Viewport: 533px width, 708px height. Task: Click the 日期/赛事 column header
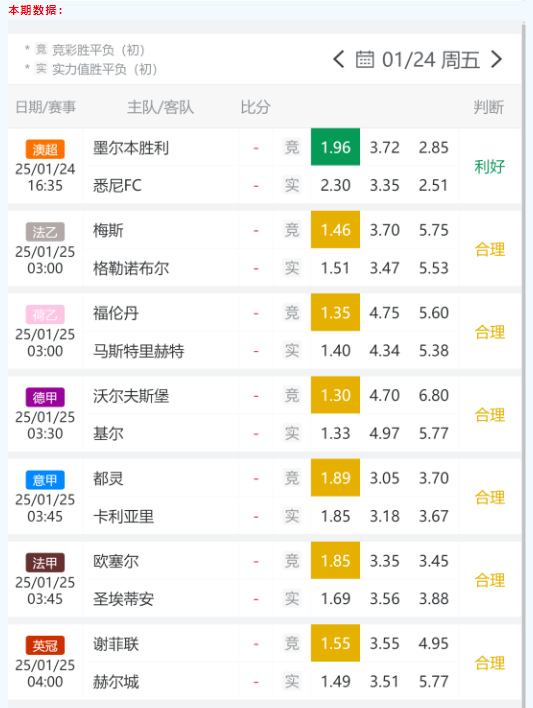coord(46,107)
